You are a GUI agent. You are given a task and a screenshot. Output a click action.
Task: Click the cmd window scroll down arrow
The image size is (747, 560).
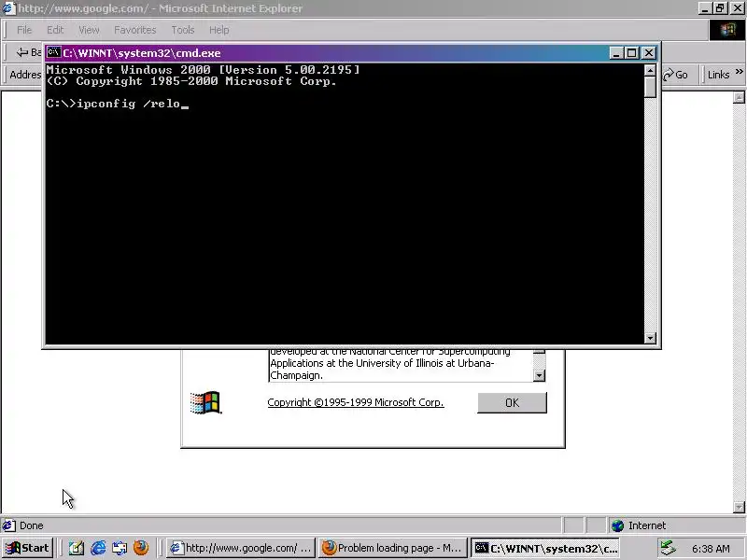650,338
